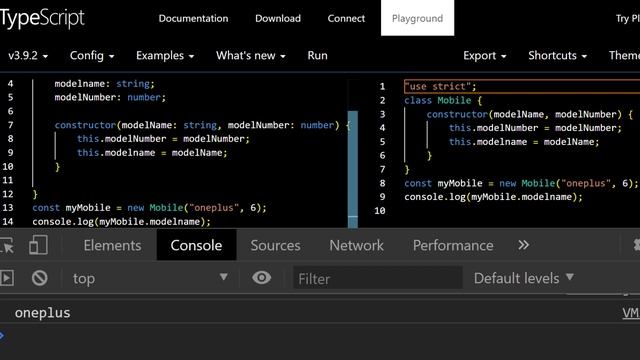Open the Connect page
640x360 pixels.
point(346,18)
